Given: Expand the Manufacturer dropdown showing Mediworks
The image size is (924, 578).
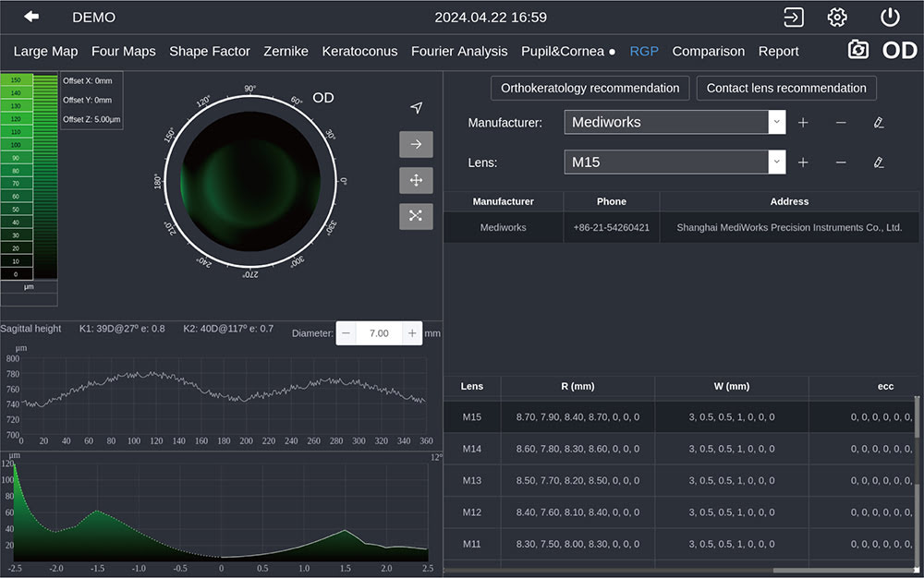Looking at the screenshot, I should (x=776, y=122).
